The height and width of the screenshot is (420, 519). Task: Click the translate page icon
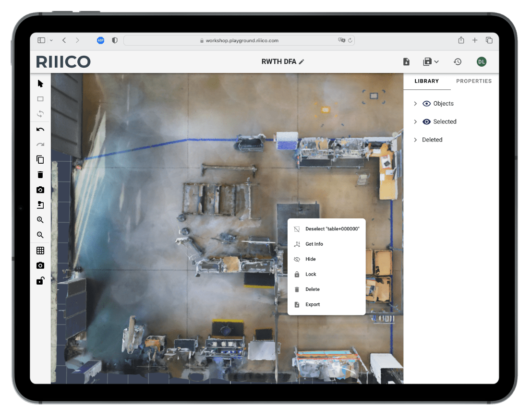[x=341, y=40]
